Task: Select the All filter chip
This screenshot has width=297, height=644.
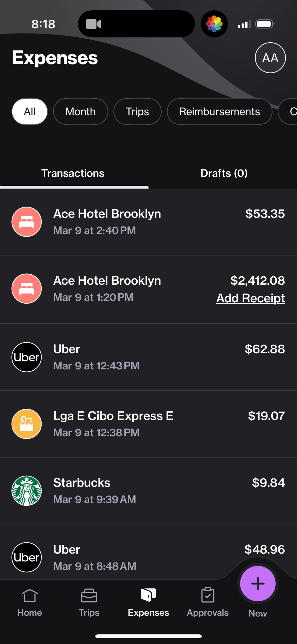Action: tap(30, 111)
